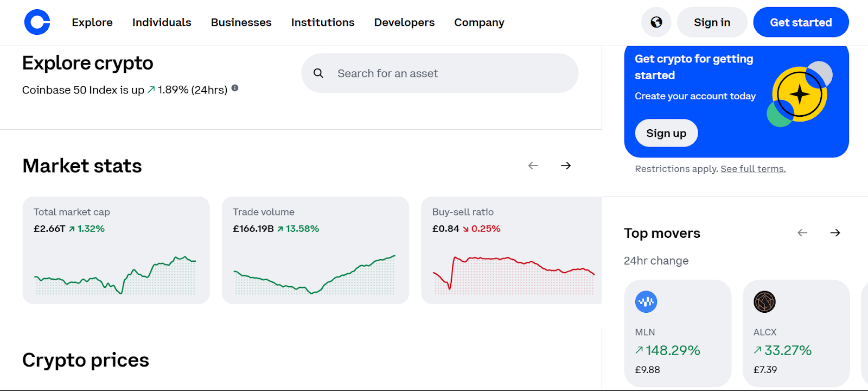Expand the Developers menu
868x391 pixels.
pyautogui.click(x=404, y=22)
